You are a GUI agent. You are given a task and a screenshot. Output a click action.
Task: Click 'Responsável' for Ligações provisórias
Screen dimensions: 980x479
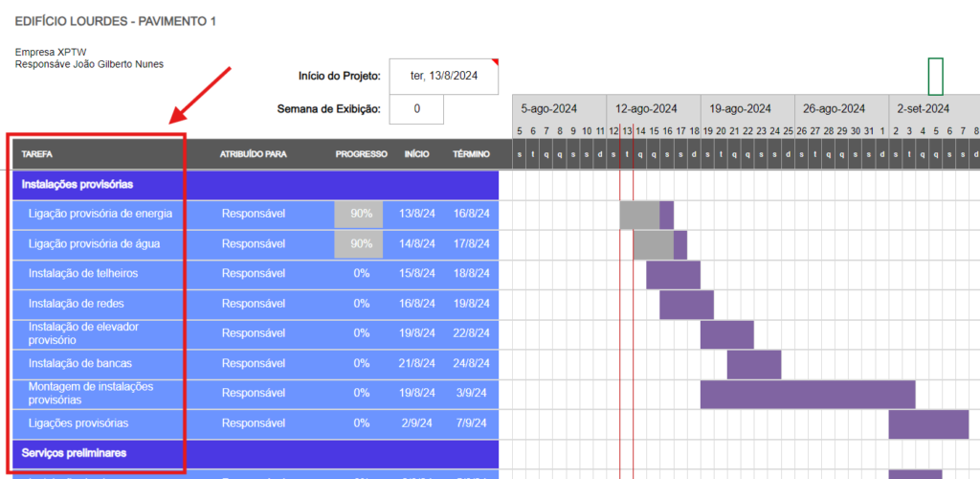(253, 423)
